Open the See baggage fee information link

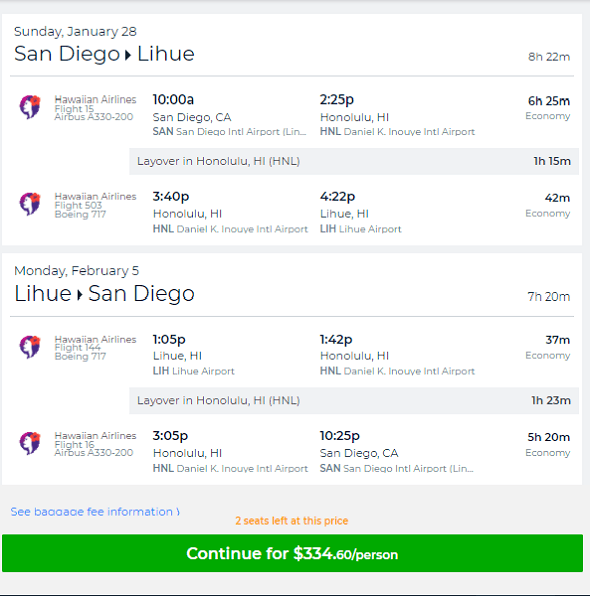tap(95, 512)
